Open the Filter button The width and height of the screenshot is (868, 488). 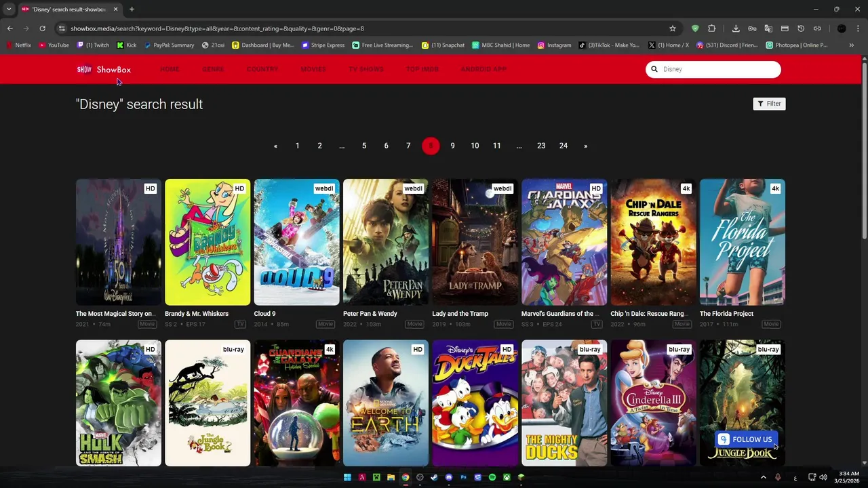pyautogui.click(x=769, y=104)
